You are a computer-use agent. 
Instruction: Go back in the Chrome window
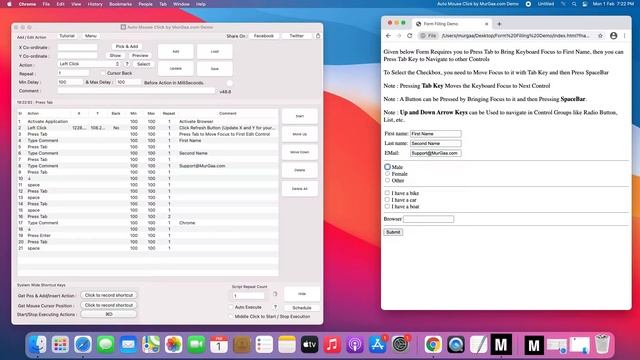(388, 36)
